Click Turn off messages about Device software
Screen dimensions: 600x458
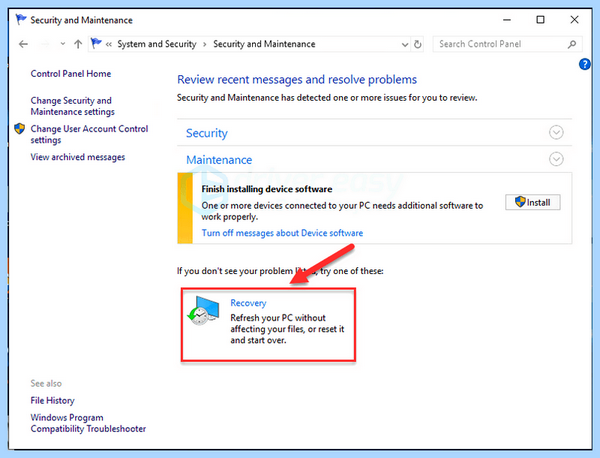[282, 233]
